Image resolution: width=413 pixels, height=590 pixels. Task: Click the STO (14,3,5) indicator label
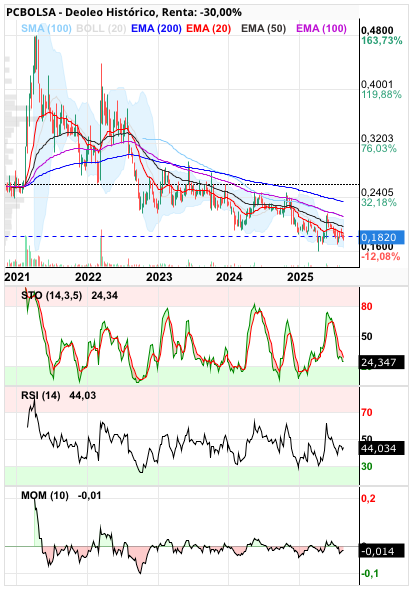(x=52, y=296)
